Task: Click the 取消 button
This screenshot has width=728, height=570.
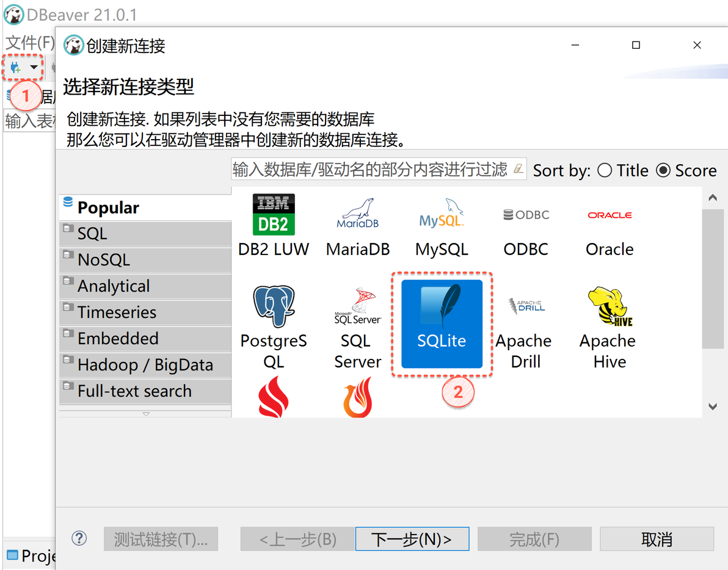Action: [x=657, y=539]
